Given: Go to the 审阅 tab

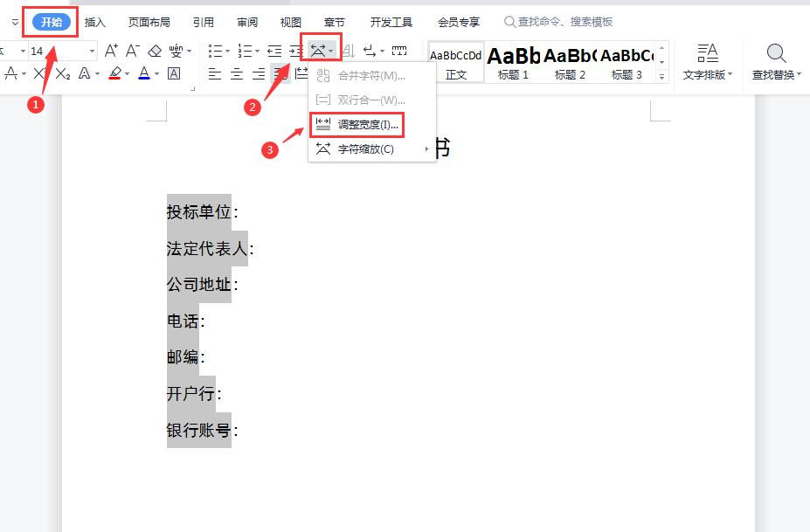Looking at the screenshot, I should point(247,22).
